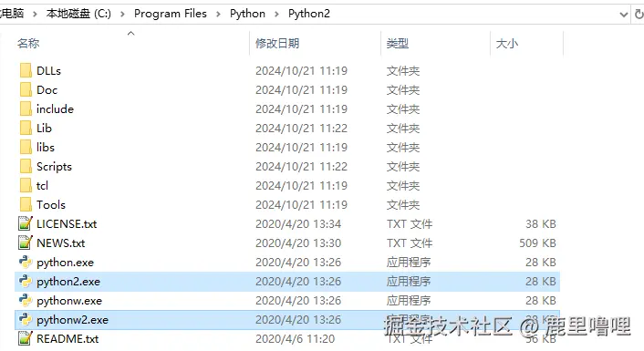This screenshot has height=351, width=644.
Task: Select the include folder icon
Action: point(26,108)
